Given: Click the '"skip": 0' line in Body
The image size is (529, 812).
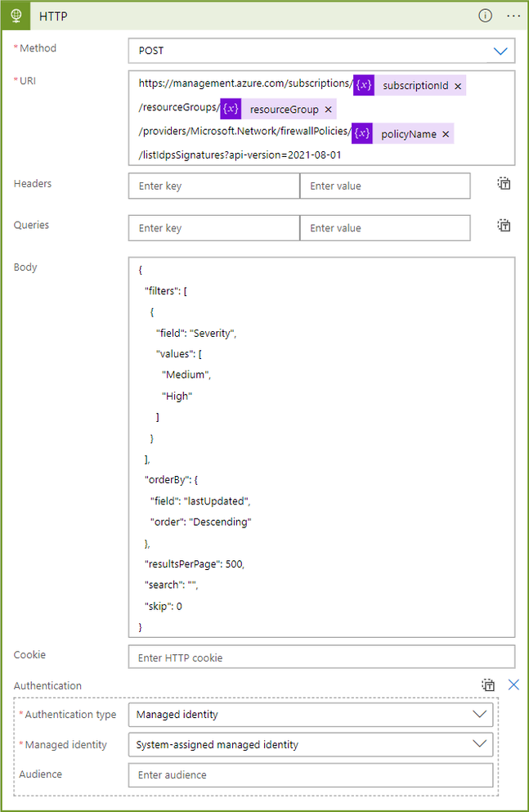Looking at the screenshot, I should [164, 606].
